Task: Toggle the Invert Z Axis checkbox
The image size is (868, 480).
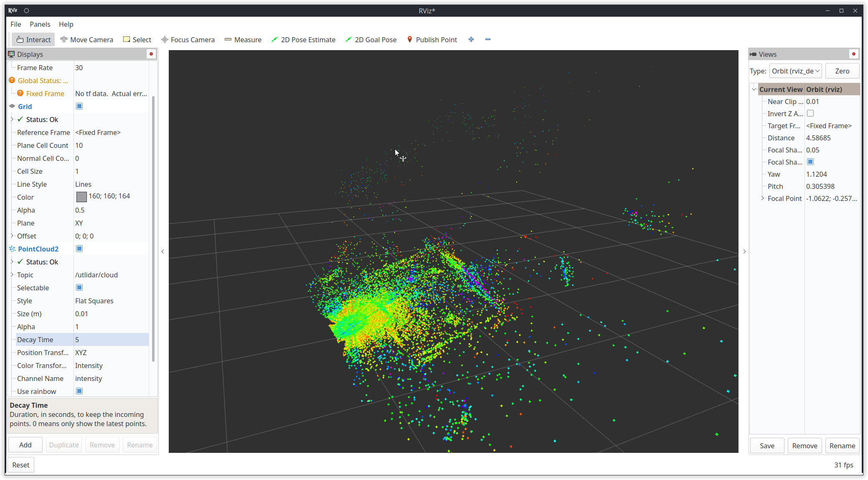Action: coord(810,113)
